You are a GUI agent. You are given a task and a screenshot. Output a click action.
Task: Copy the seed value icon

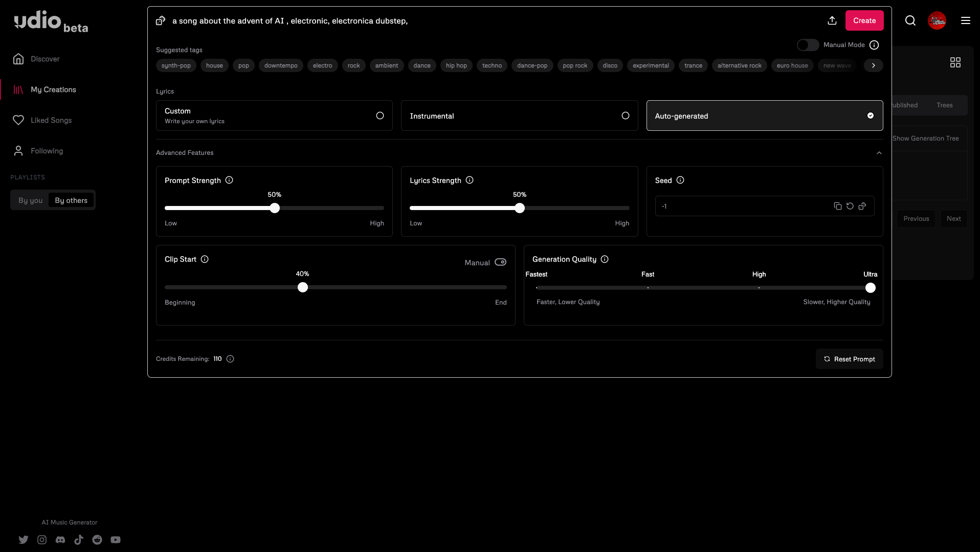837,206
